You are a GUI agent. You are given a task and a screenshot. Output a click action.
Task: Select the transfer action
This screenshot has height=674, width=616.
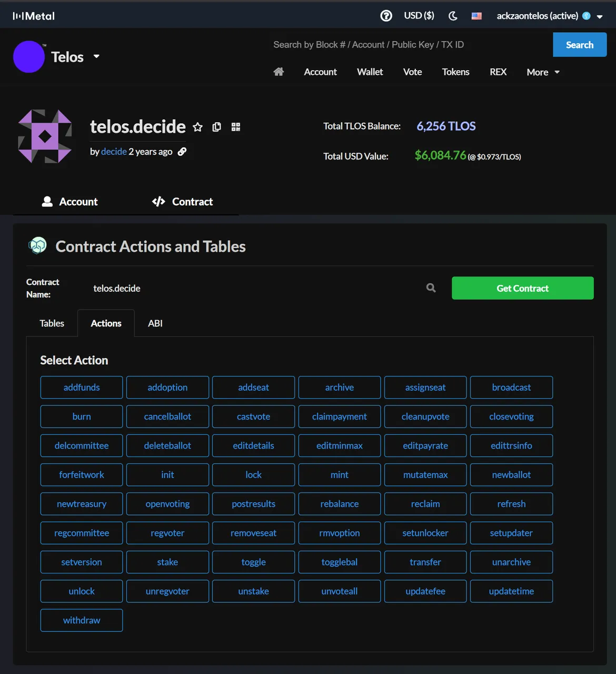[425, 562]
